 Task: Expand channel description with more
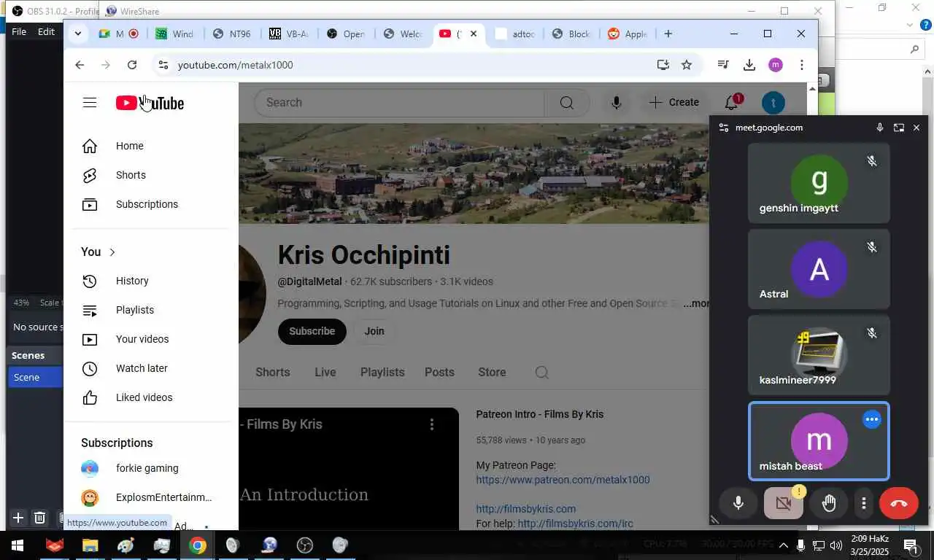pos(695,303)
